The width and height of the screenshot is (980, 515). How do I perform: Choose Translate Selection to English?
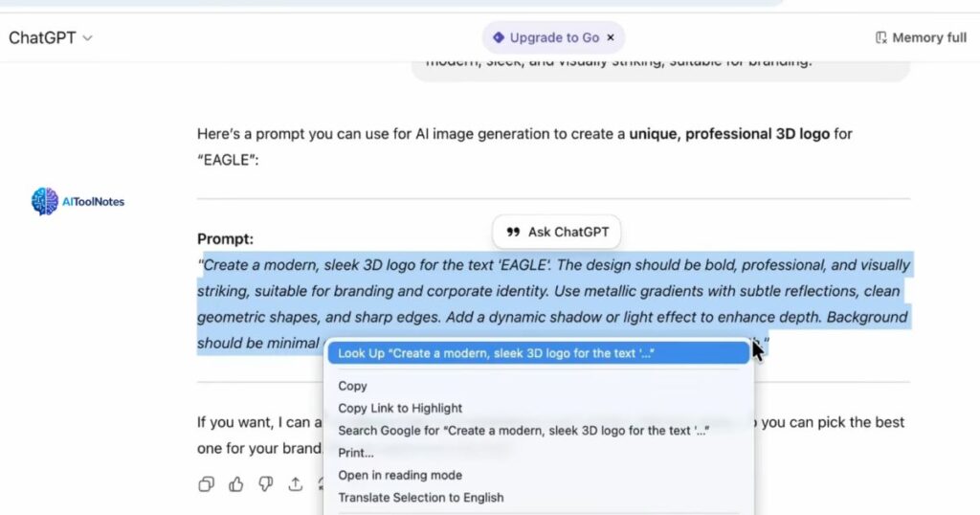[421, 498]
